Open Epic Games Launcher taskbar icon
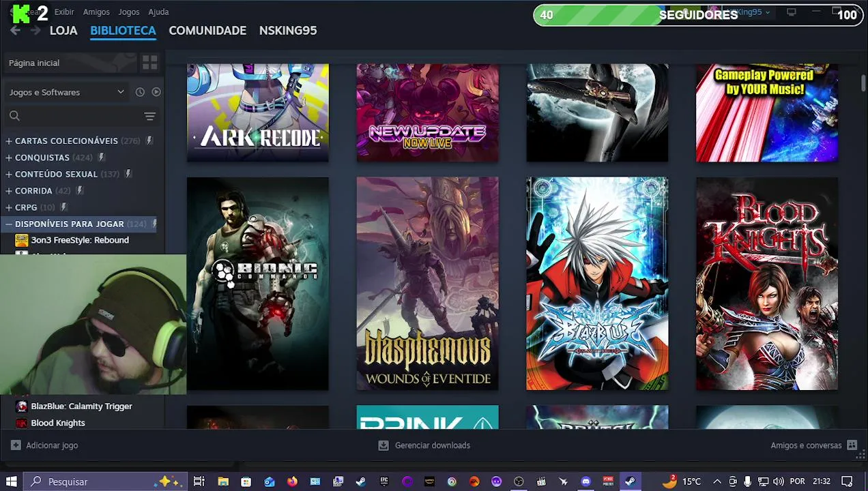This screenshot has height=491, width=868. coord(384,481)
